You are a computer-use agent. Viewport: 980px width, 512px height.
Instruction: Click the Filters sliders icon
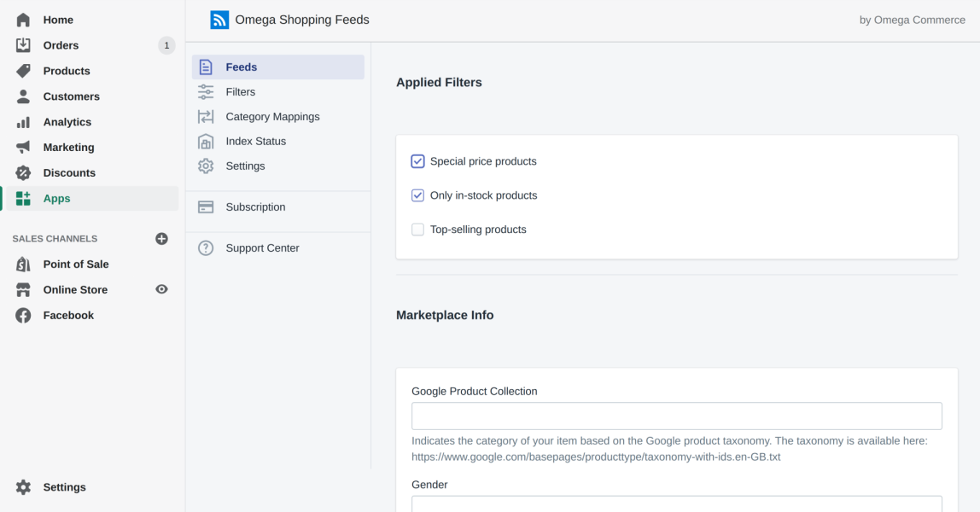[x=206, y=92]
